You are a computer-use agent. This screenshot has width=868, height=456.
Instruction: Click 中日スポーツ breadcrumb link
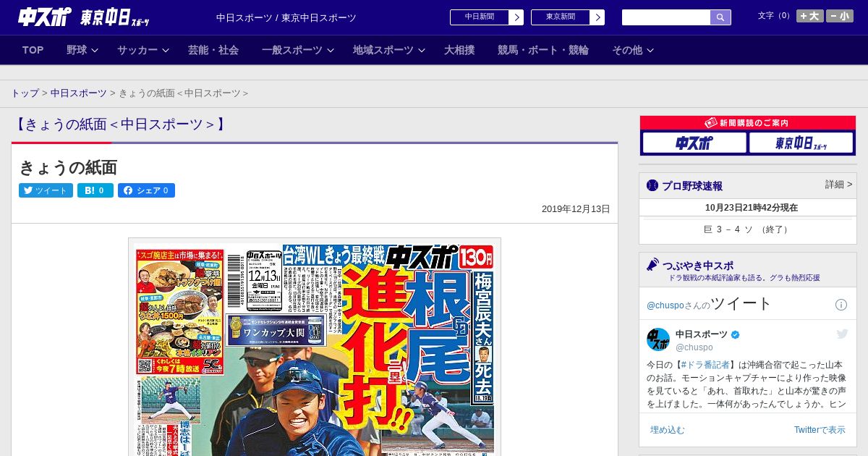click(x=79, y=93)
